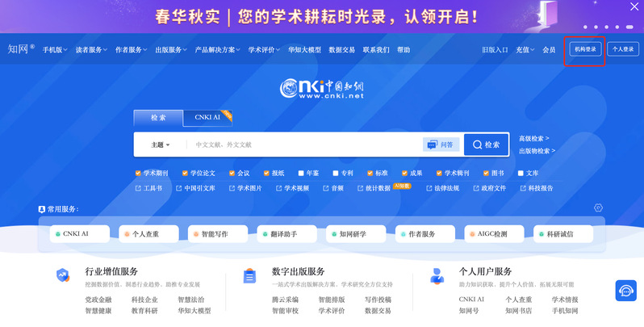Screen dimensions: 644x327
Task: Click the 知网 logo in the navigation bar
Action: pyautogui.click(x=21, y=49)
